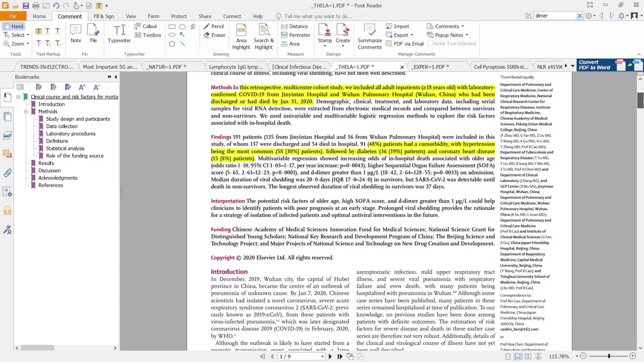
Task: Toggle the highlight text markup
Action: (38, 31)
